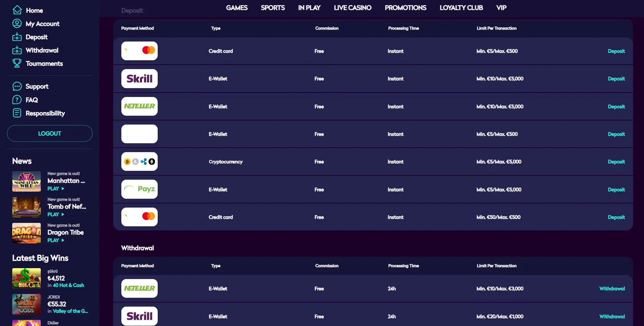Screen dimensions: 644x326
Task: Select the Mastercard logo with Min. €5 limit
Action: [x=139, y=51]
